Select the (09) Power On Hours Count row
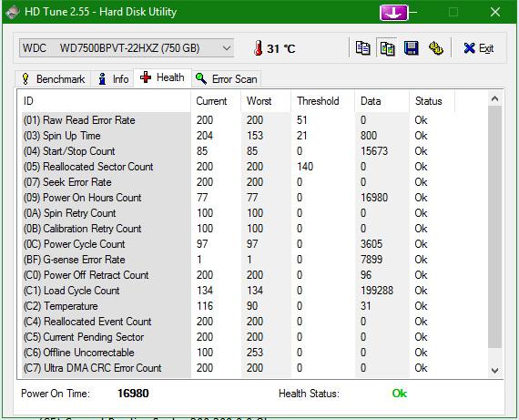This screenshot has width=519, height=420. point(239,198)
